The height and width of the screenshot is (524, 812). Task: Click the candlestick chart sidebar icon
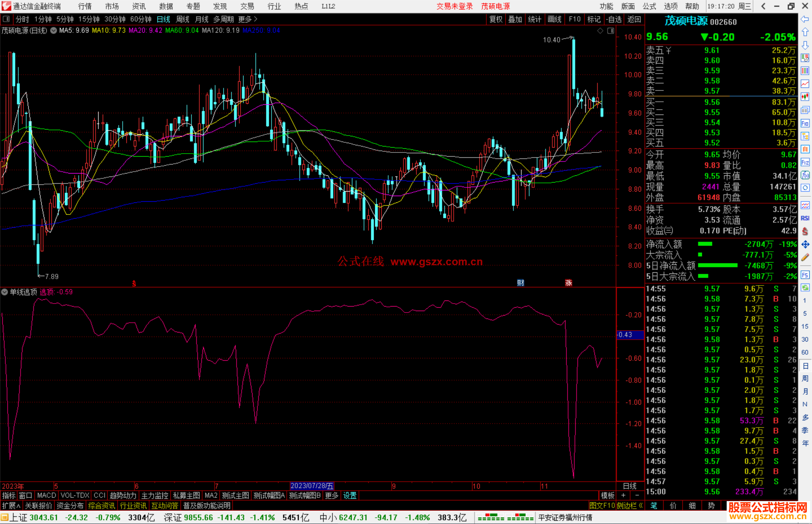(x=805, y=97)
